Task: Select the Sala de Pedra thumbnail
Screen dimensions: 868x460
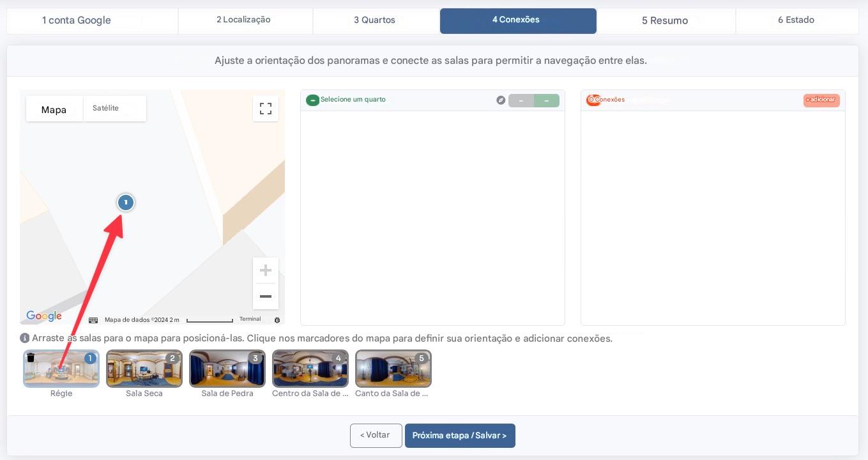Action: coord(227,369)
